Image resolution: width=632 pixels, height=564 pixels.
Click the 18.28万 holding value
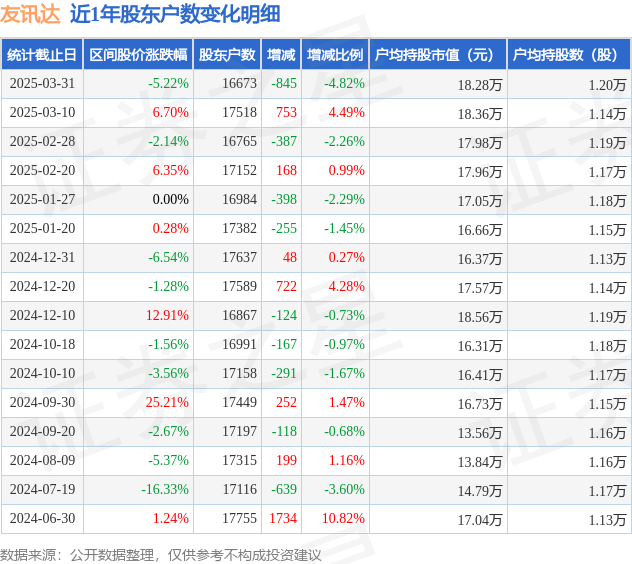click(x=480, y=85)
